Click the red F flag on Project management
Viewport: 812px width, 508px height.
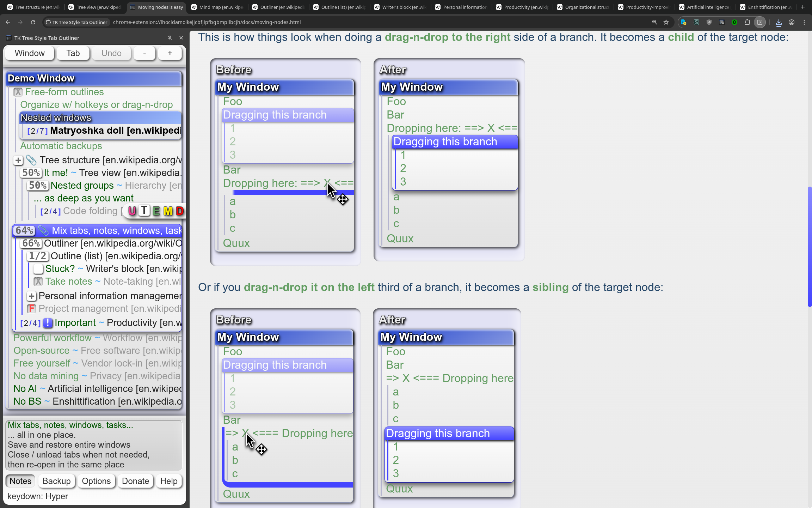(x=31, y=309)
